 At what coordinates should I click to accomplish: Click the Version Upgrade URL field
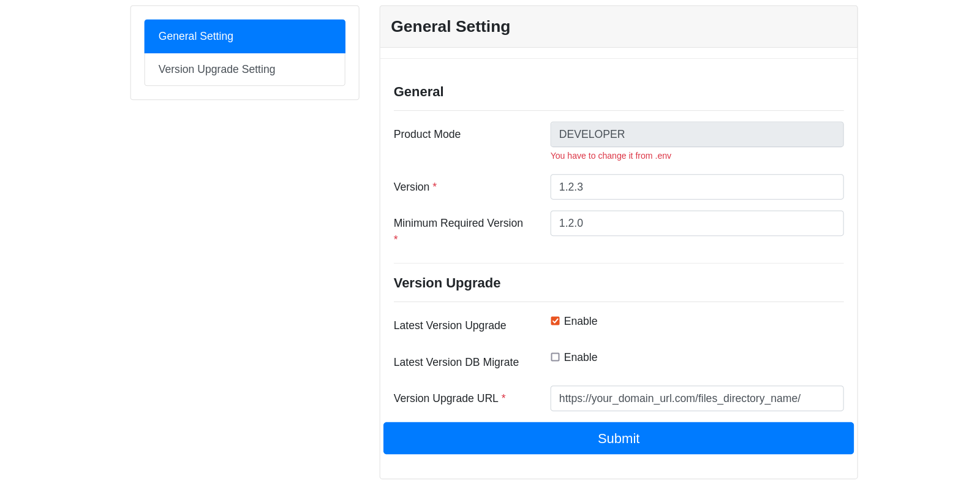696,398
